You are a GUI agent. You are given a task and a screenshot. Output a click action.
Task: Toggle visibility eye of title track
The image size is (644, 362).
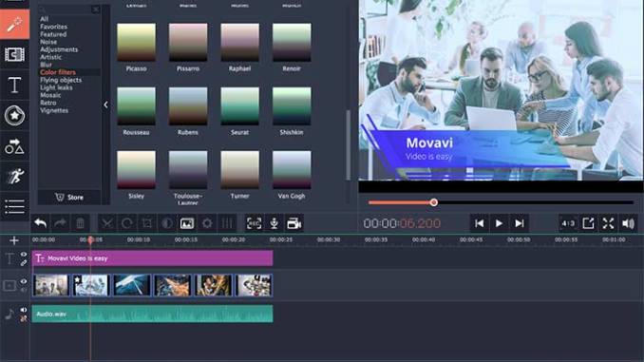24,255
